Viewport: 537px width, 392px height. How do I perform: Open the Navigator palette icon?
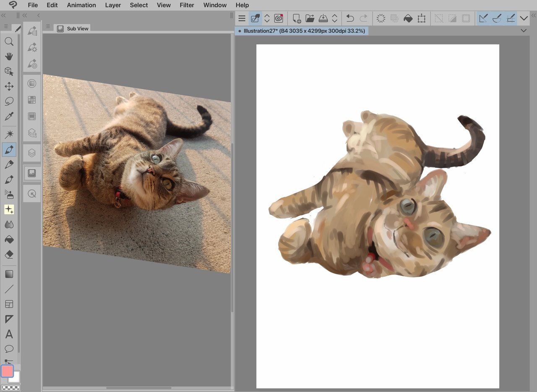click(x=32, y=193)
